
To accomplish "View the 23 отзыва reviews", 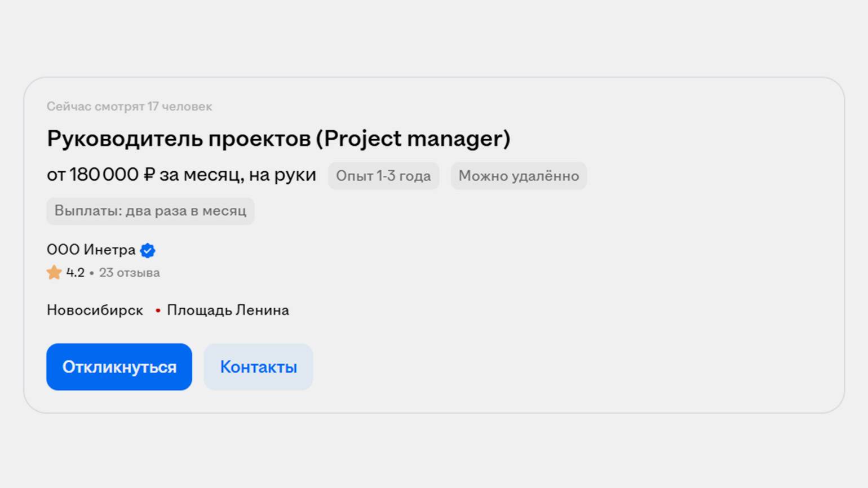I will coord(129,273).
